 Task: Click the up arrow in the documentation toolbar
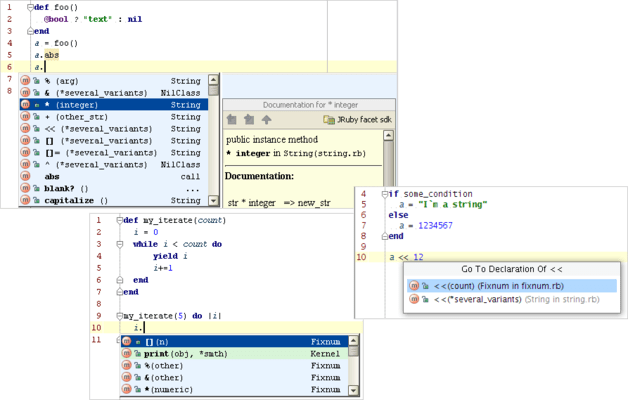[x=266, y=119]
